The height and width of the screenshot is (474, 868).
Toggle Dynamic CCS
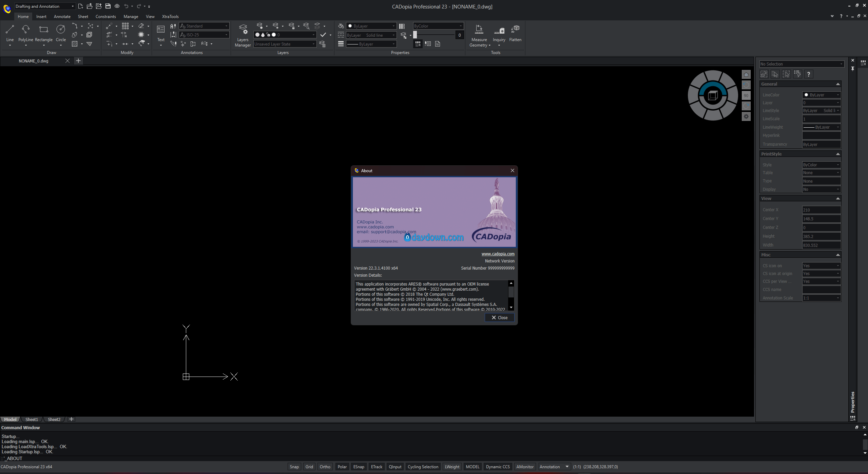498,467
